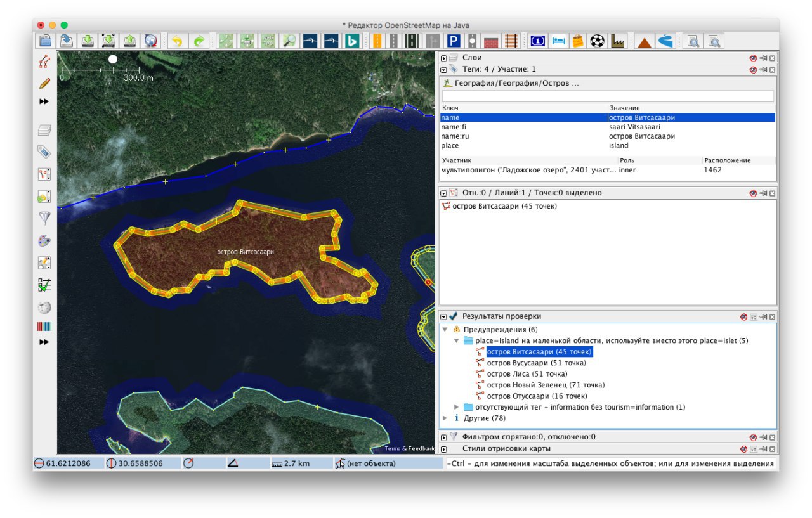Expand the Фильтром спрятано panel

[x=444, y=437]
